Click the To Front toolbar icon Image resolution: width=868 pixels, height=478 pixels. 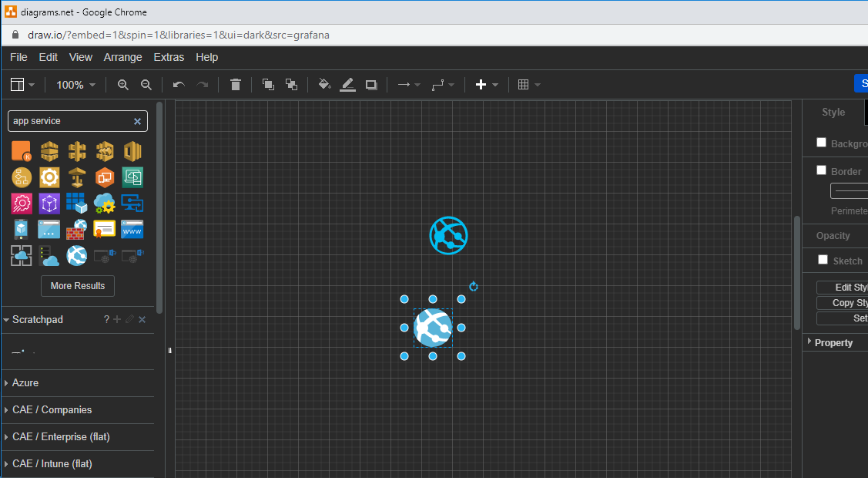(268, 85)
